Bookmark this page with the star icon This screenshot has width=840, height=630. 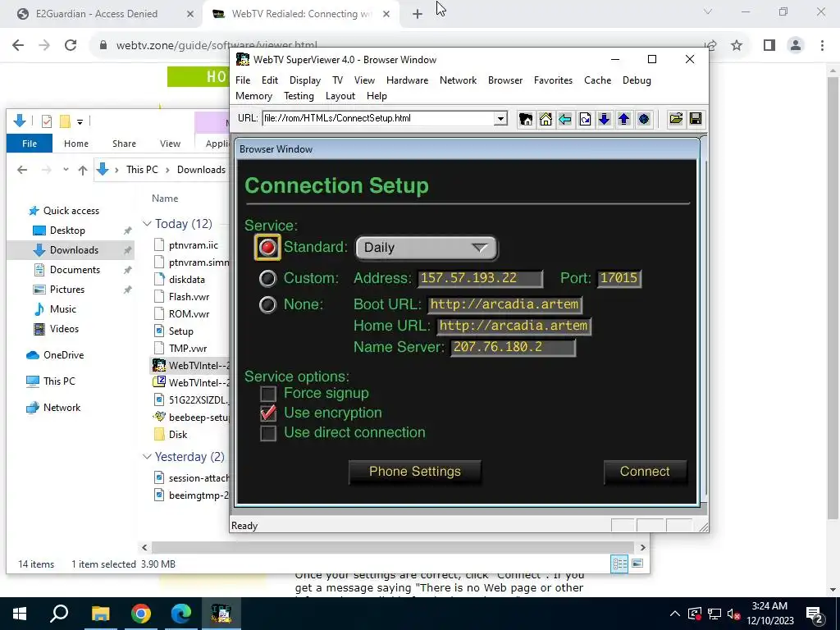[737, 46]
